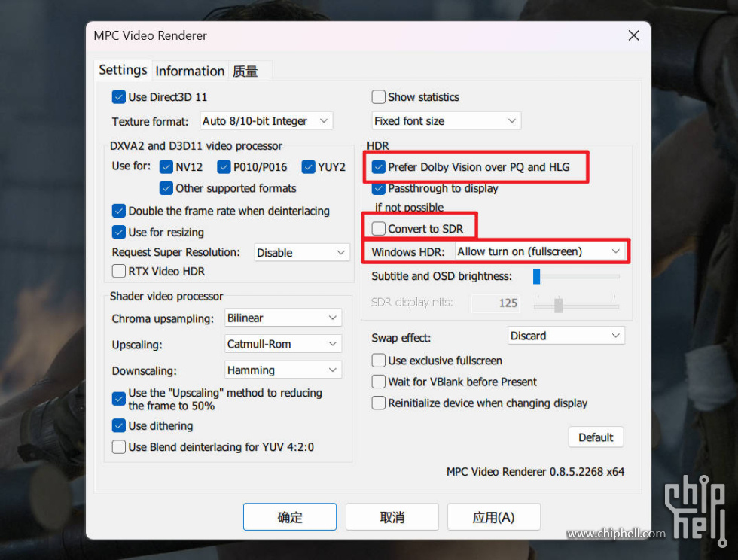This screenshot has width=738, height=560.
Task: Open Request Super Resolution dropdown
Action: [302, 253]
